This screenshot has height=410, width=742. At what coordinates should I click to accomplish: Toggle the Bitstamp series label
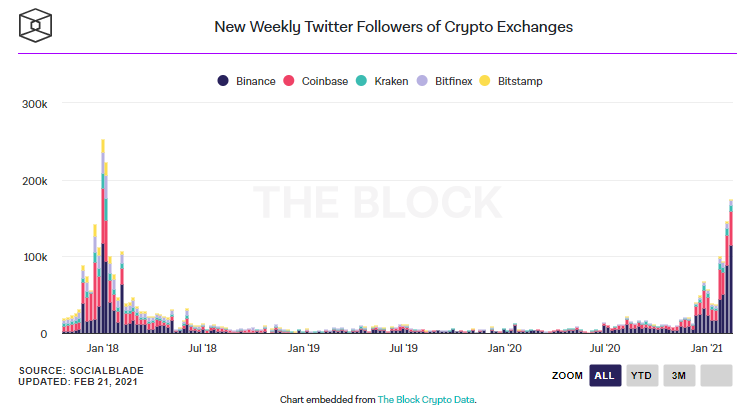519,80
